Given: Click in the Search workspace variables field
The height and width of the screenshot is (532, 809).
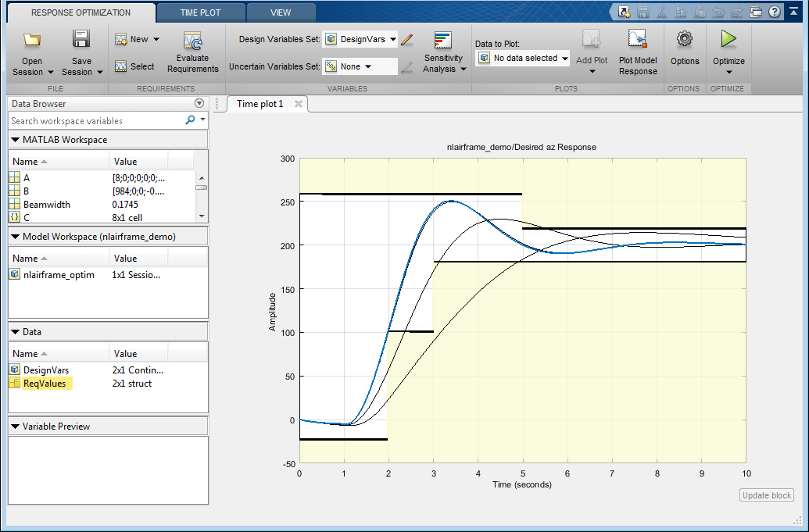Looking at the screenshot, I should pyautogui.click(x=95, y=121).
